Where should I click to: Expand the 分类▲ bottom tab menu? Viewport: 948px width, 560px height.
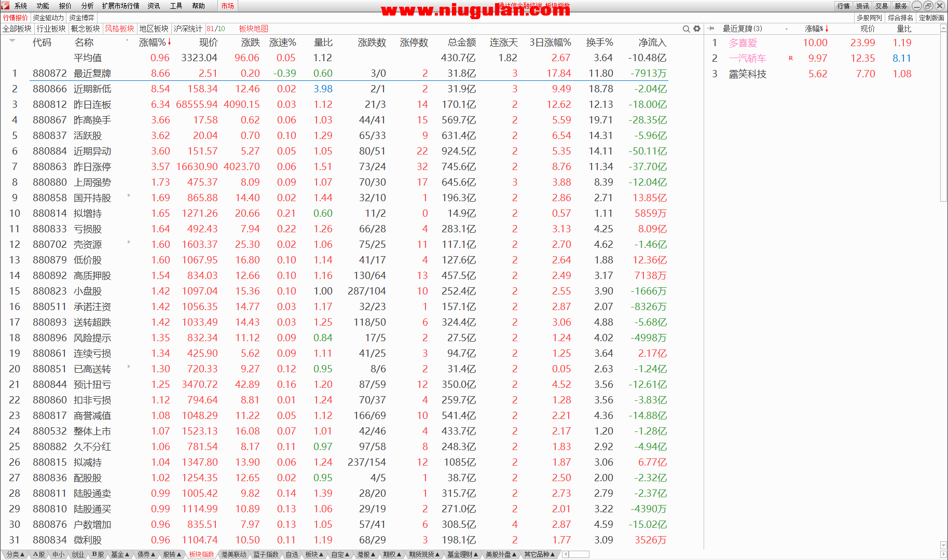pyautogui.click(x=16, y=554)
